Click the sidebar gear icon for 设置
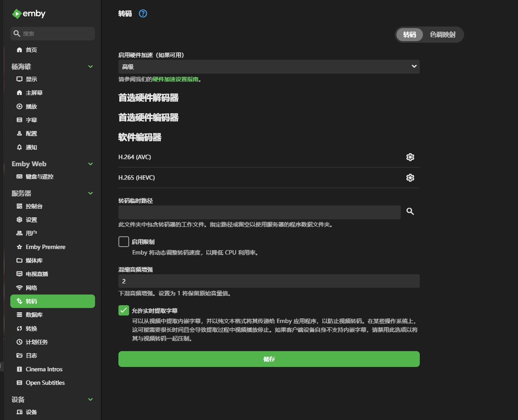Screen dimensions: 518x420 coord(19,220)
